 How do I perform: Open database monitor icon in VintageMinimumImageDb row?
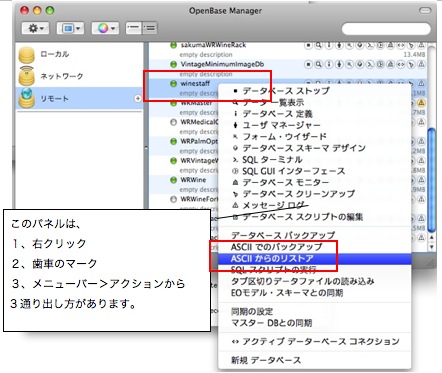[390, 64]
